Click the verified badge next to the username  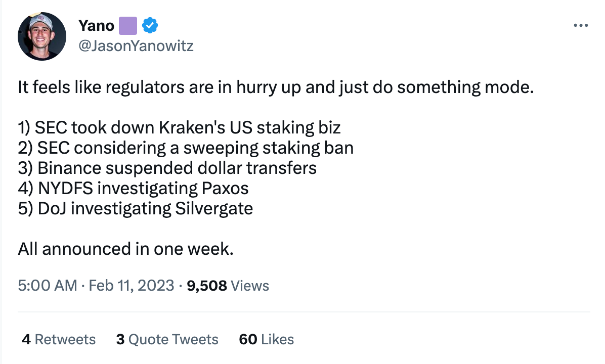click(x=149, y=25)
